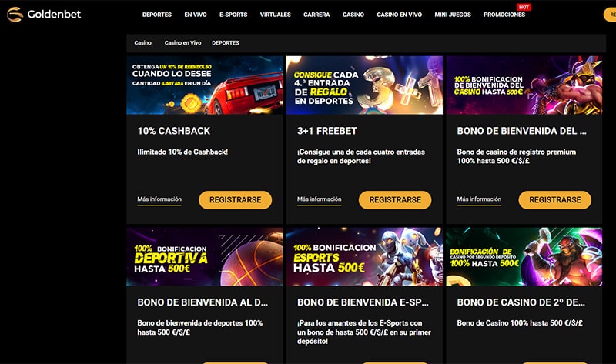Click REGISTRARSE under 10% Cashback

236,200
